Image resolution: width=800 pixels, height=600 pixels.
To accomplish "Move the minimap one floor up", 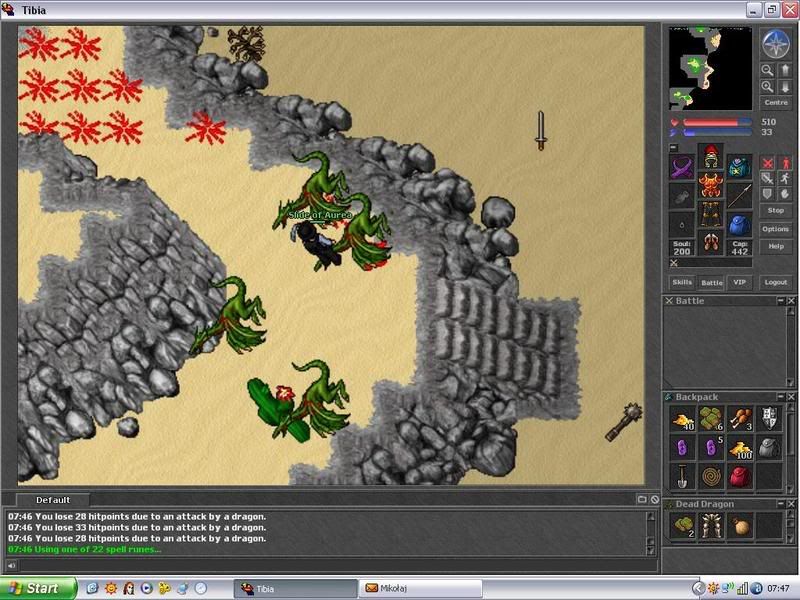I will pyautogui.click(x=785, y=70).
